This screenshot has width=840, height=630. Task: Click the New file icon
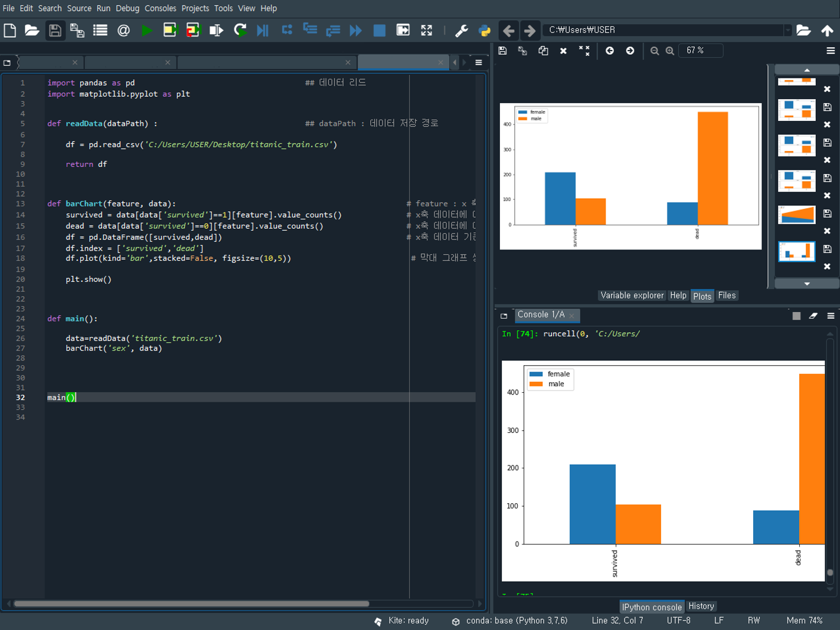(x=10, y=30)
